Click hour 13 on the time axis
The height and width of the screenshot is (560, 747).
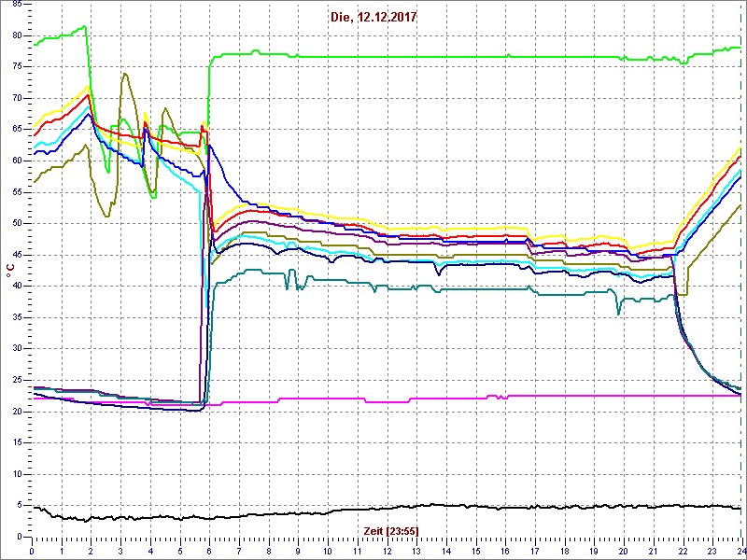(416, 550)
